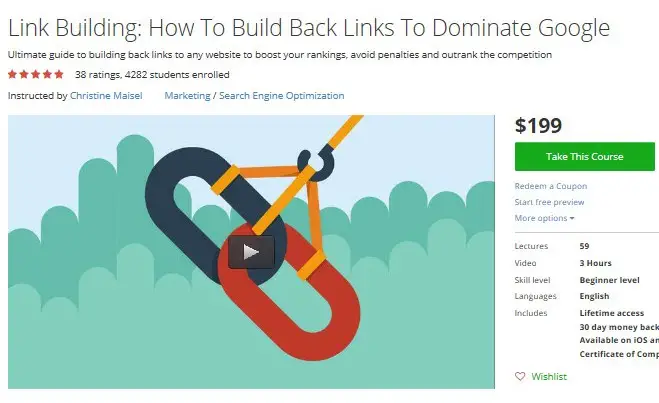Click the More options caret arrow

[x=572, y=219]
